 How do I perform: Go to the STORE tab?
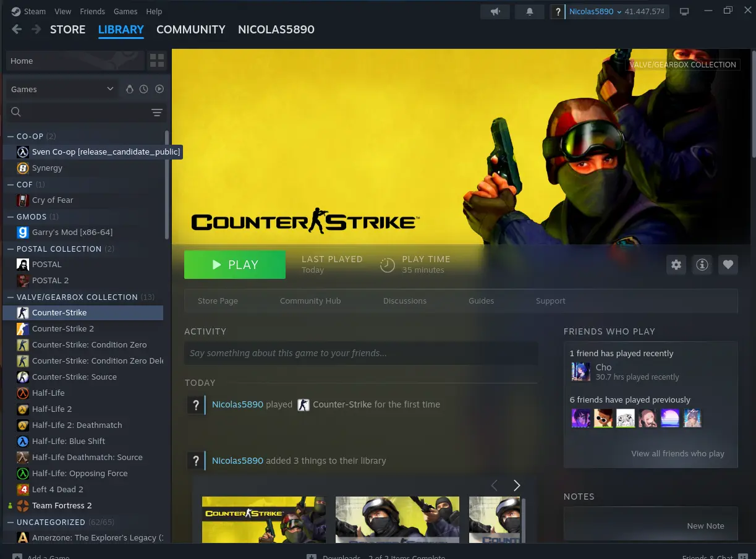[68, 29]
